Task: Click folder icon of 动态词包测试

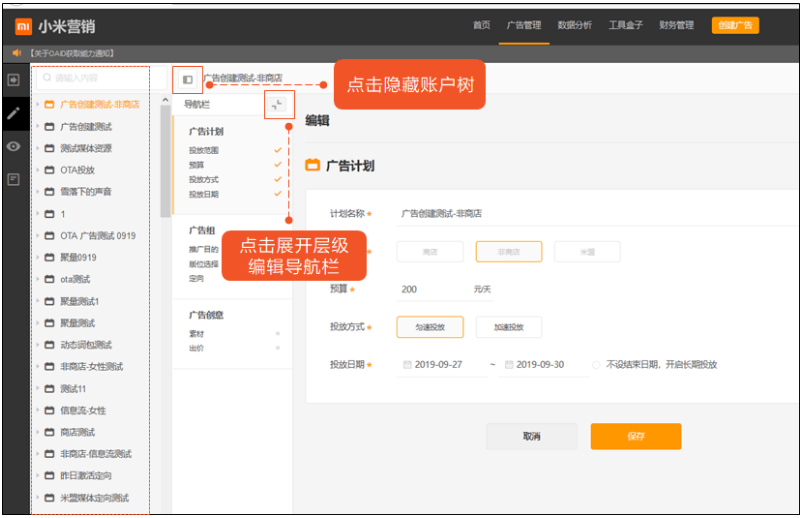Action: point(49,345)
